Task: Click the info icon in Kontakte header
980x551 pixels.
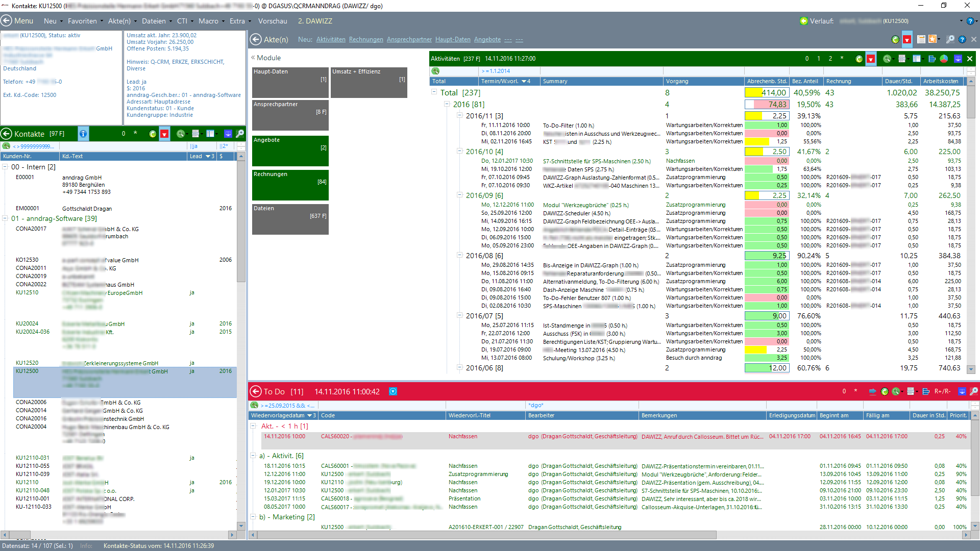Action: click(x=83, y=134)
